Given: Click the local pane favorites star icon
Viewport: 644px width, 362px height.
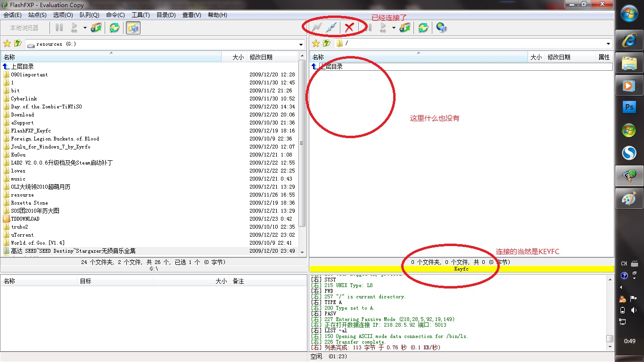Looking at the screenshot, I should pyautogui.click(x=7, y=43).
